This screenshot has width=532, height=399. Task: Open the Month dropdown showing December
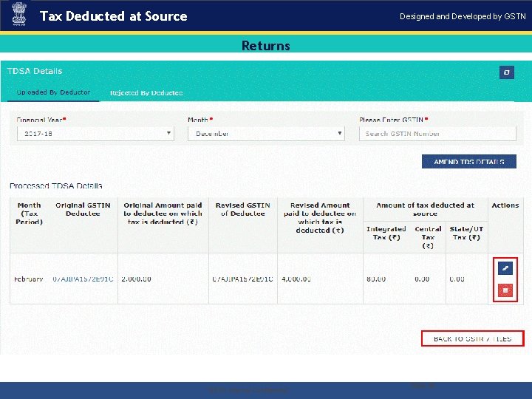click(x=266, y=133)
